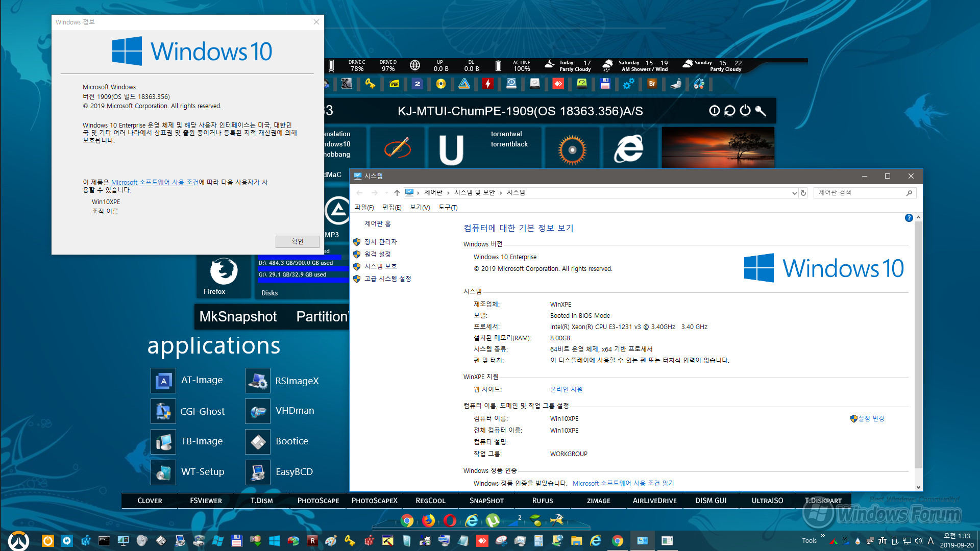The height and width of the screenshot is (551, 980).
Task: Click the blue-orange triangle icon in top toolbar
Action: pos(464,84)
